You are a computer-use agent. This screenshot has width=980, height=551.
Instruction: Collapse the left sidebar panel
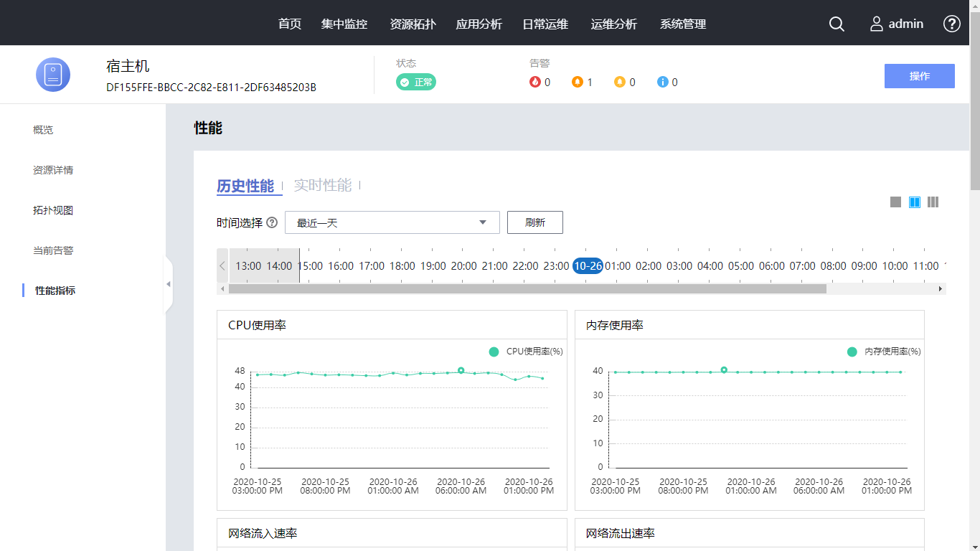(x=169, y=284)
